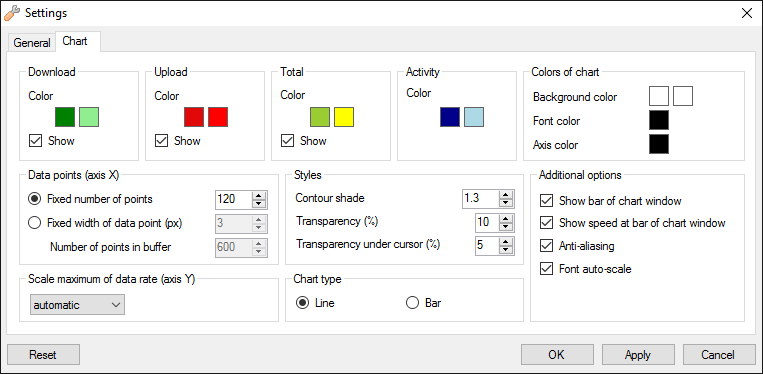Pick the dark green Download color swatch

click(65, 117)
